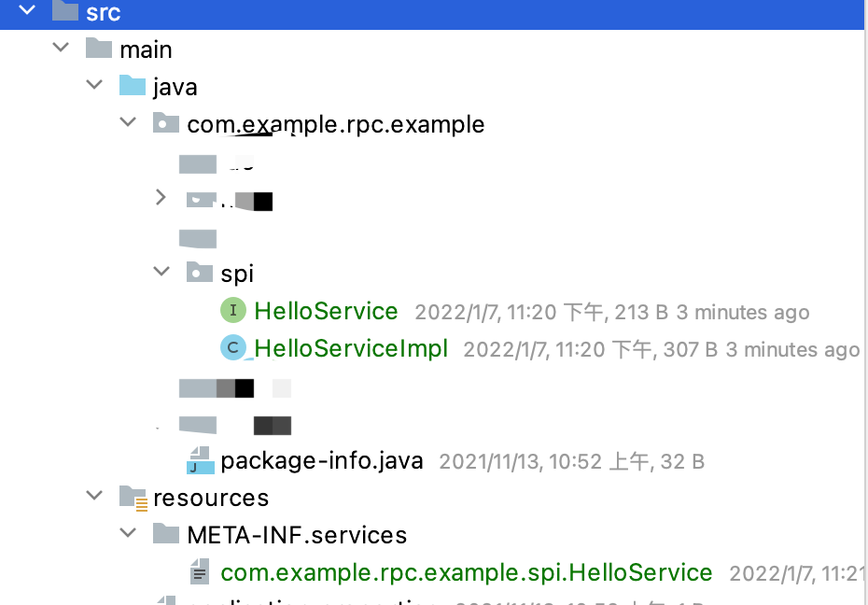Click the HelloServiceImpl class icon
Viewport: 868px width, 605px height.
(x=233, y=348)
